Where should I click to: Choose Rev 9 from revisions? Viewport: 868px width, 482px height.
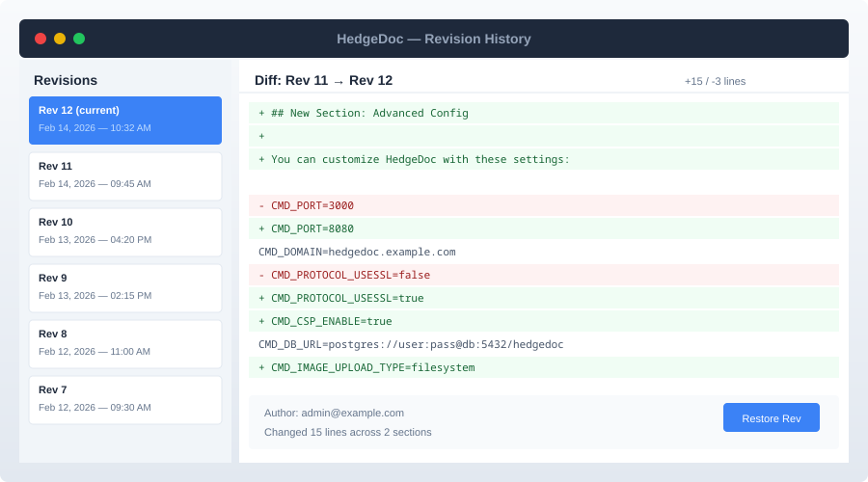click(x=125, y=288)
